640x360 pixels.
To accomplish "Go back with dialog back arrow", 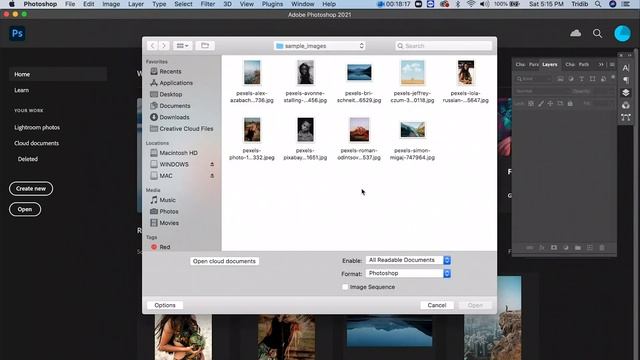I will 153,46.
